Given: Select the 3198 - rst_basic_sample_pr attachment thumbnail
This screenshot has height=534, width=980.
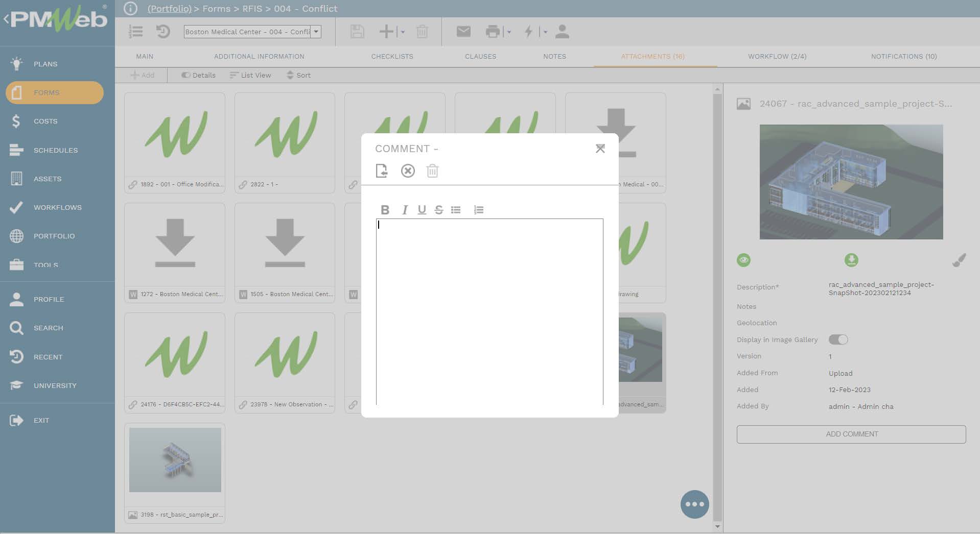Looking at the screenshot, I should click(x=175, y=473).
